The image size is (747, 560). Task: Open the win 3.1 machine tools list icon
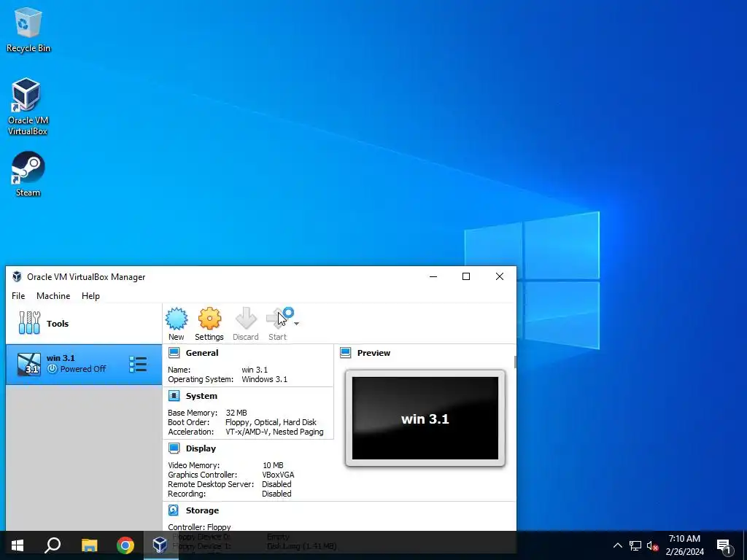pyautogui.click(x=138, y=365)
